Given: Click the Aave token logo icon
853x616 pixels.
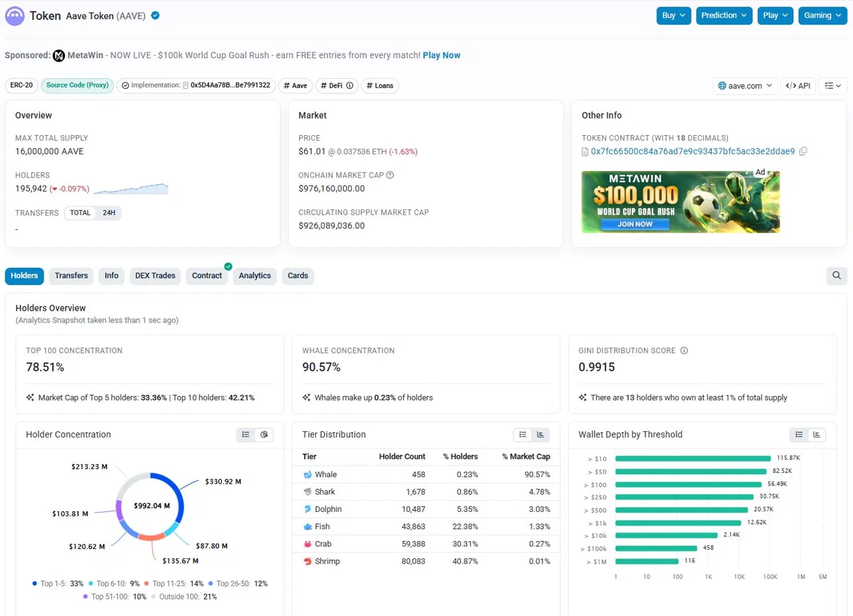Looking at the screenshot, I should click(x=15, y=16).
